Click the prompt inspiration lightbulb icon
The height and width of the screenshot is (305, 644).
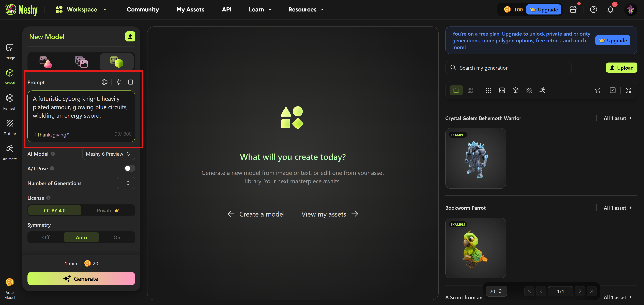point(119,82)
